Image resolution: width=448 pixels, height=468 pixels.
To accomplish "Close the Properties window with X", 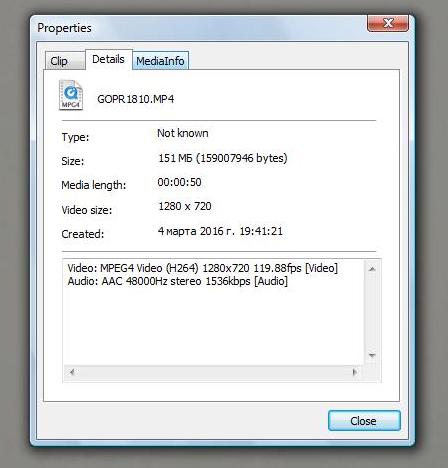I will 388,23.
